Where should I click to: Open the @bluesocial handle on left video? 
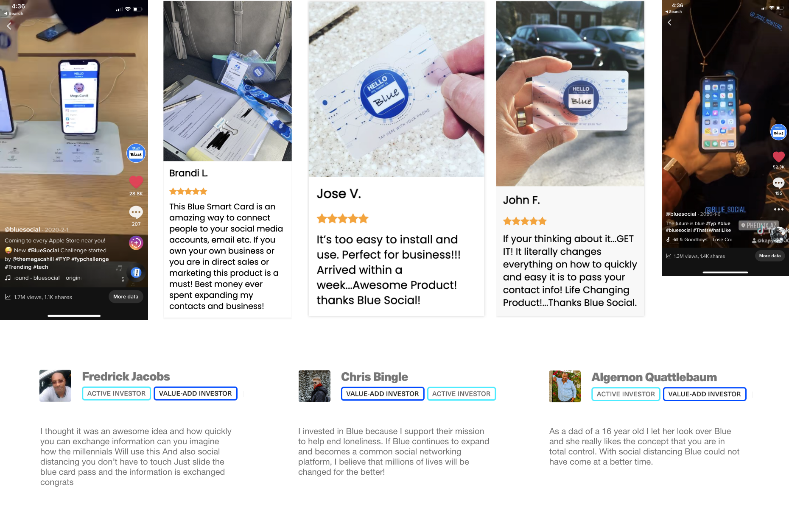(22, 229)
